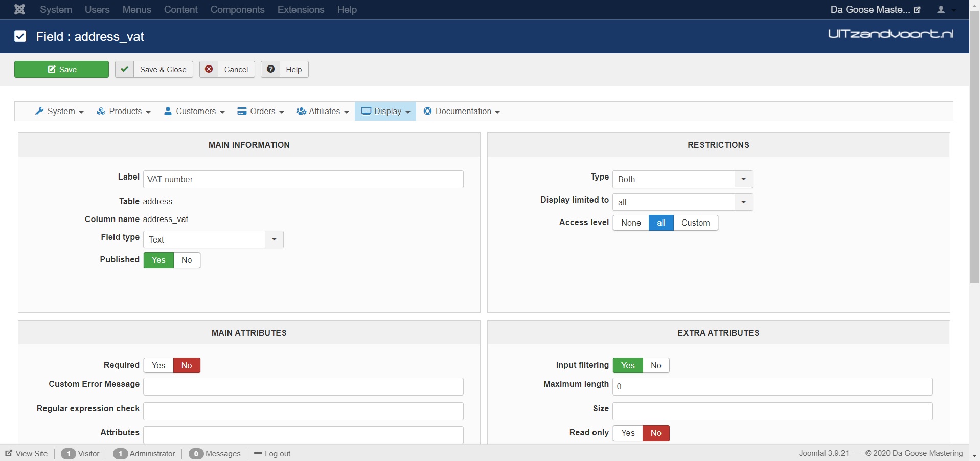Disable Input filtering with No

[x=656, y=365]
